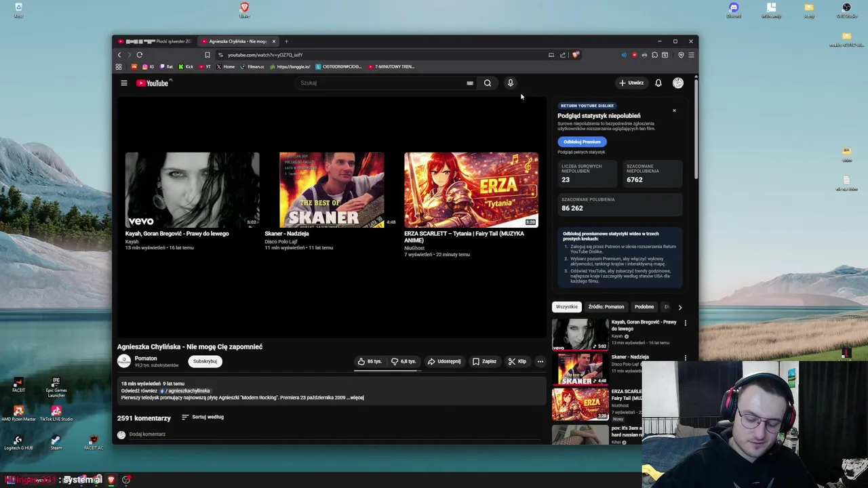This screenshot has width=868, height=488.
Task: Open the IG bookmark
Action: coord(148,66)
